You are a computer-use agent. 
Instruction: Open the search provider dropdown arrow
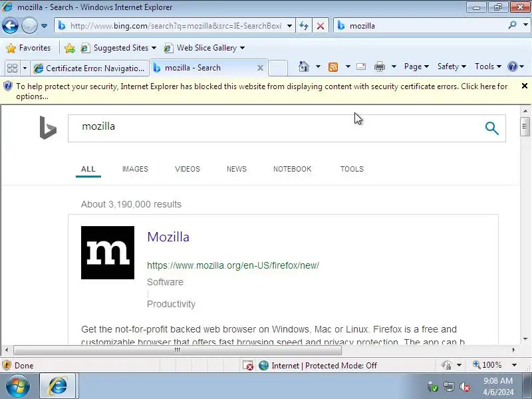525,25
